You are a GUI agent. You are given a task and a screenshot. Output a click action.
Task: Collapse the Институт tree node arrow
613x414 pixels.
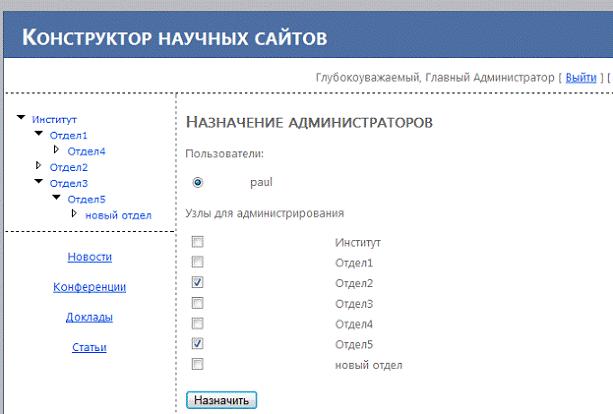[x=22, y=119]
